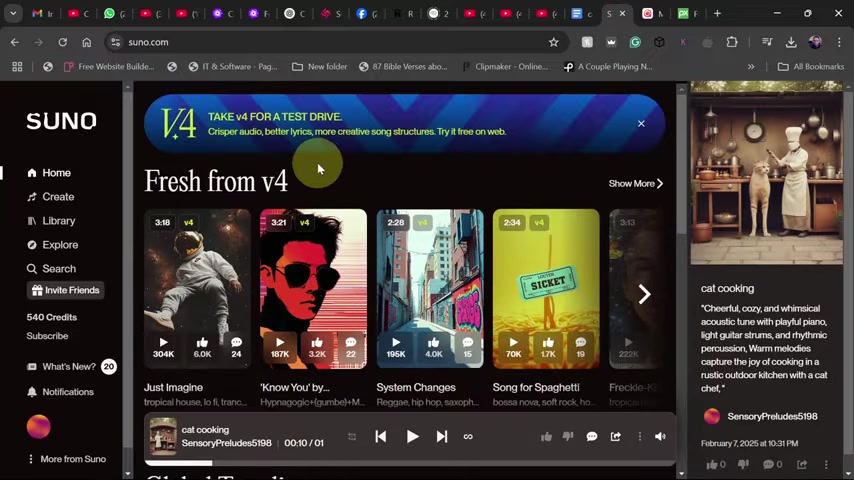854x480 pixels.
Task: Play Song for Spaghetti
Action: (x=513, y=347)
